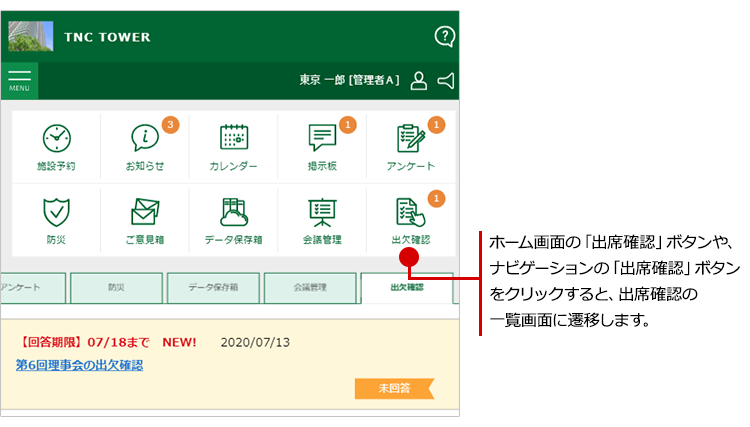Click the 未回答 status ribbon

(393, 388)
